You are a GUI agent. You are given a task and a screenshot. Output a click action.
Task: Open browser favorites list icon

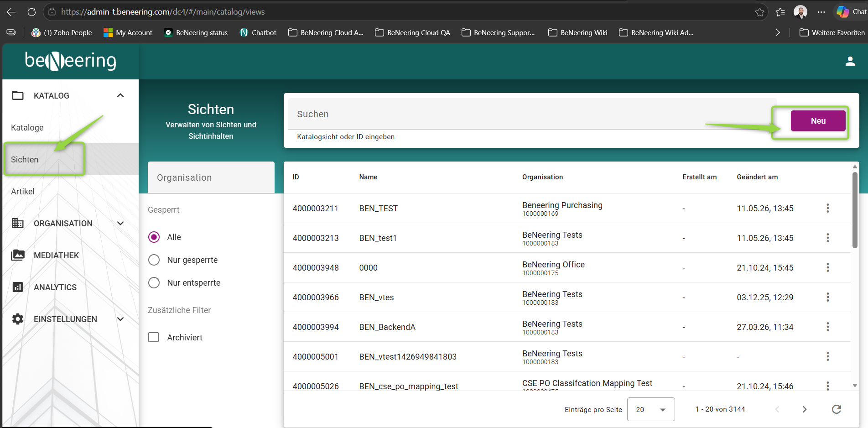click(x=780, y=12)
